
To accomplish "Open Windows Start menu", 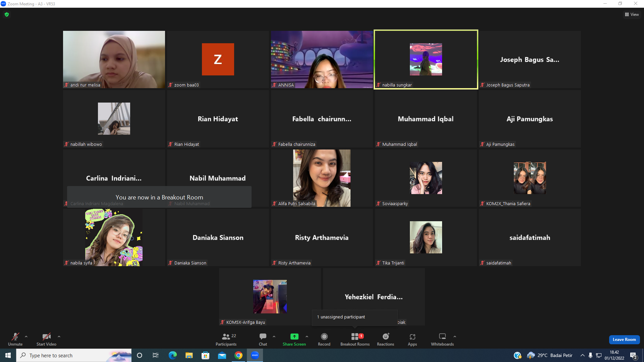I will click(8, 355).
